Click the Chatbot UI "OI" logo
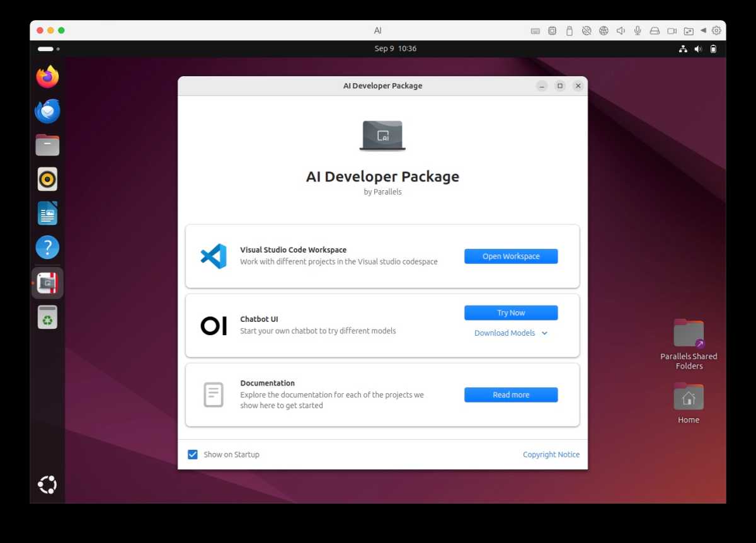This screenshot has width=756, height=543. [213, 326]
